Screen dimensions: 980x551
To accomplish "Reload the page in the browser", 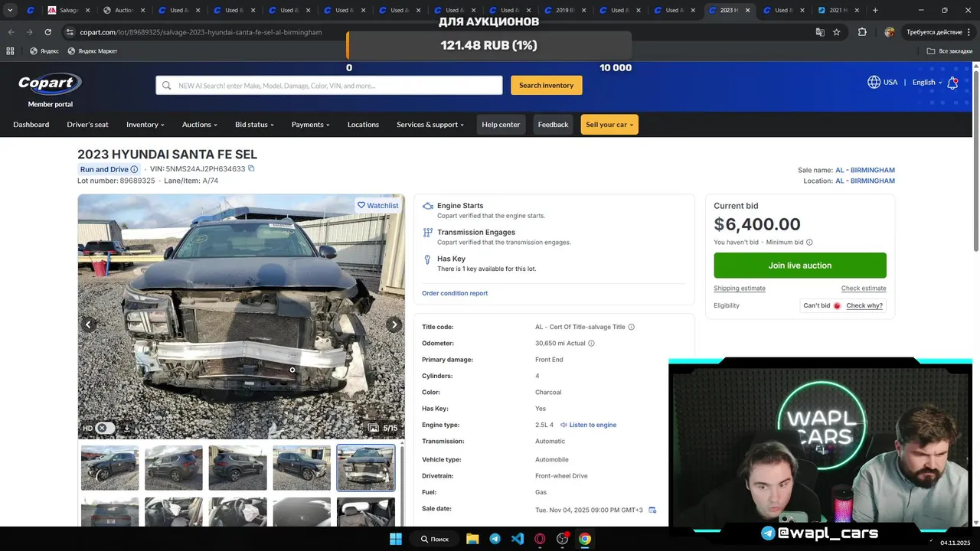I will 47,32.
